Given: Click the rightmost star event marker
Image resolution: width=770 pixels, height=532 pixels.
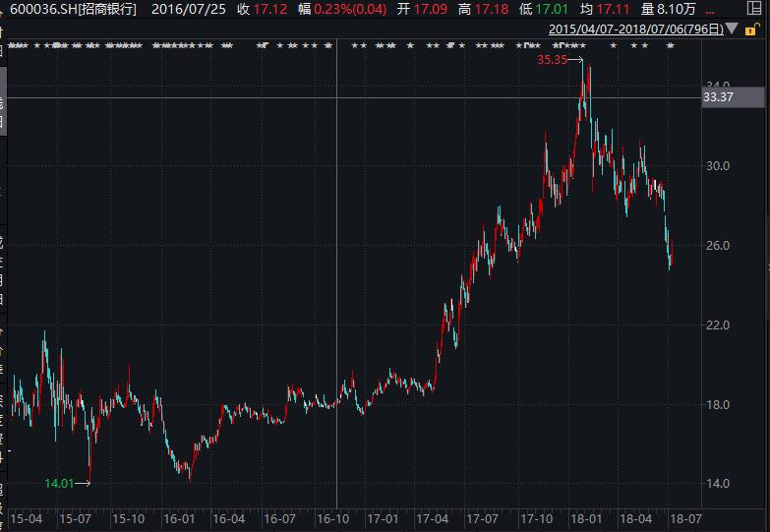Looking at the screenshot, I should (670, 45).
